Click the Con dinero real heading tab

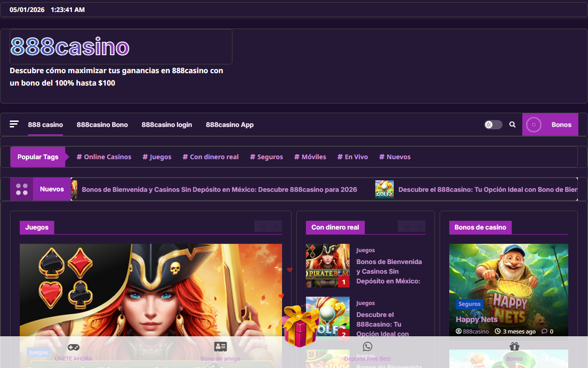(x=335, y=227)
